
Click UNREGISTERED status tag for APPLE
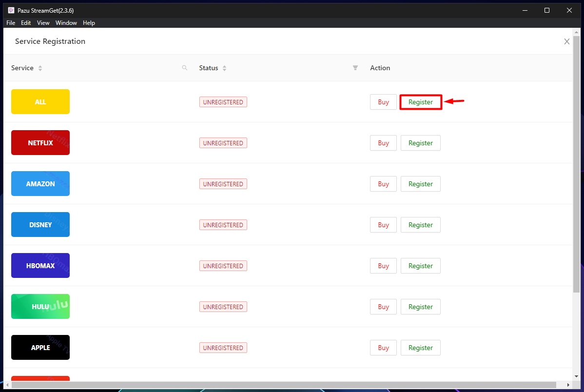[x=223, y=348]
